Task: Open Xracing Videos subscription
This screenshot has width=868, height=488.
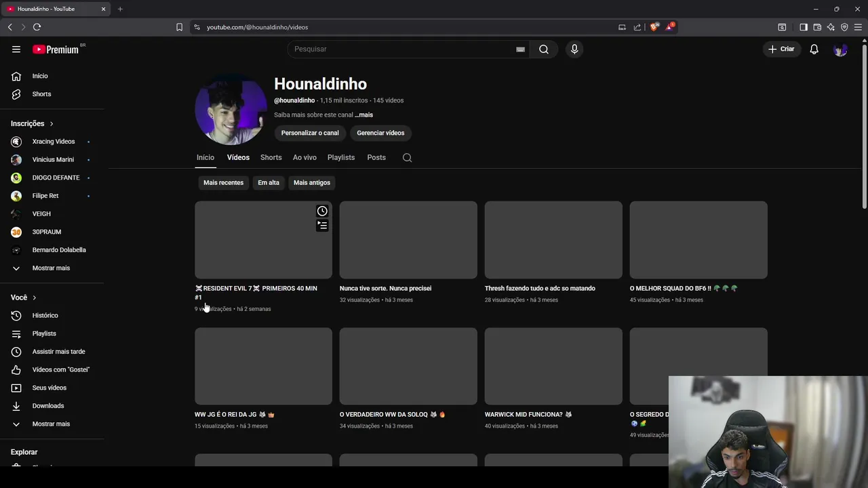Action: (x=52, y=142)
